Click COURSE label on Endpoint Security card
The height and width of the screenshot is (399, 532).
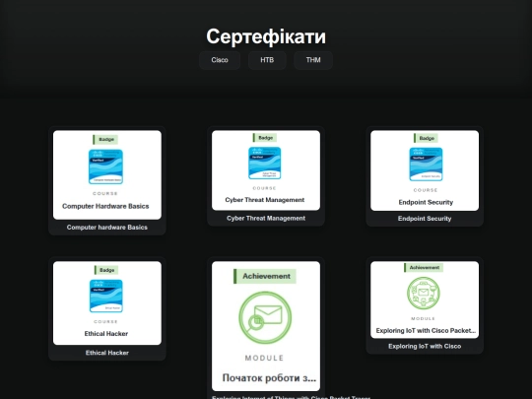(426, 190)
